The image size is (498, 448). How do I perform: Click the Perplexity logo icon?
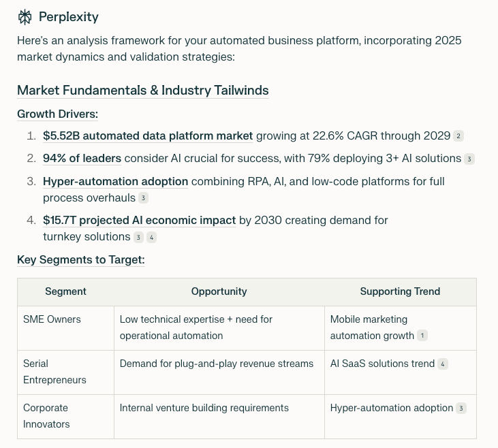(x=25, y=16)
